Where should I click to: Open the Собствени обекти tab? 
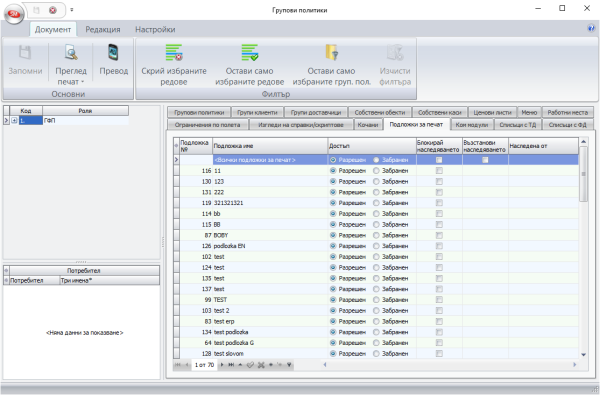click(380, 113)
